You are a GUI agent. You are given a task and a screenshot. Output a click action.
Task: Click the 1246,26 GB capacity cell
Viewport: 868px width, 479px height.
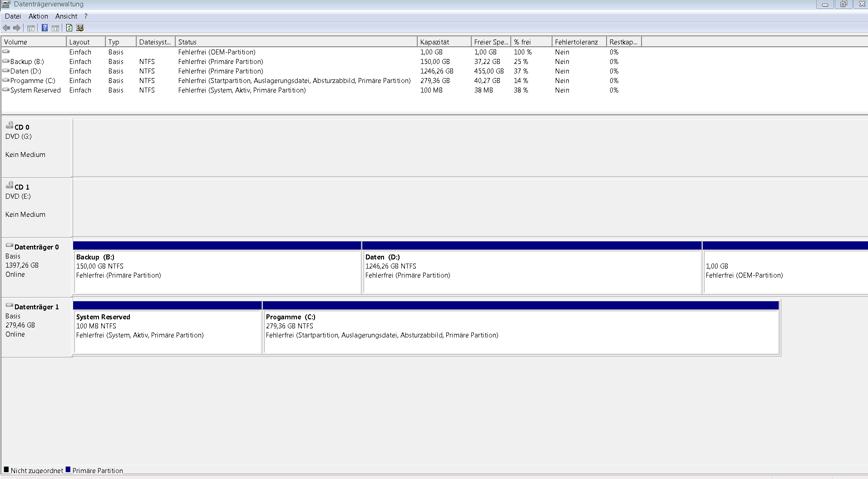pos(437,71)
